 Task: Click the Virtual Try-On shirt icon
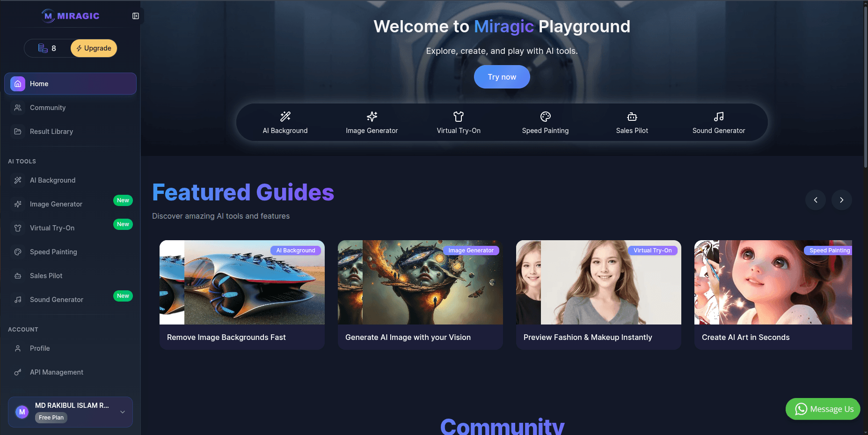[458, 116]
